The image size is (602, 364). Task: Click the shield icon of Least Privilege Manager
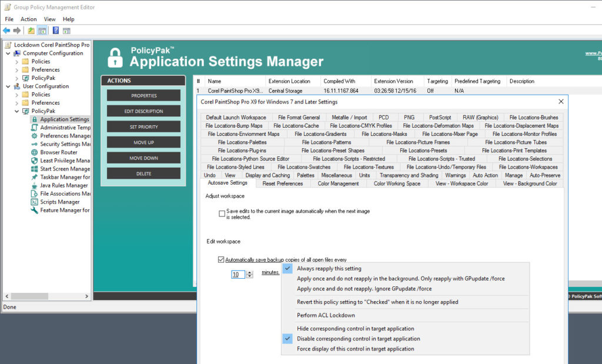coord(34,161)
